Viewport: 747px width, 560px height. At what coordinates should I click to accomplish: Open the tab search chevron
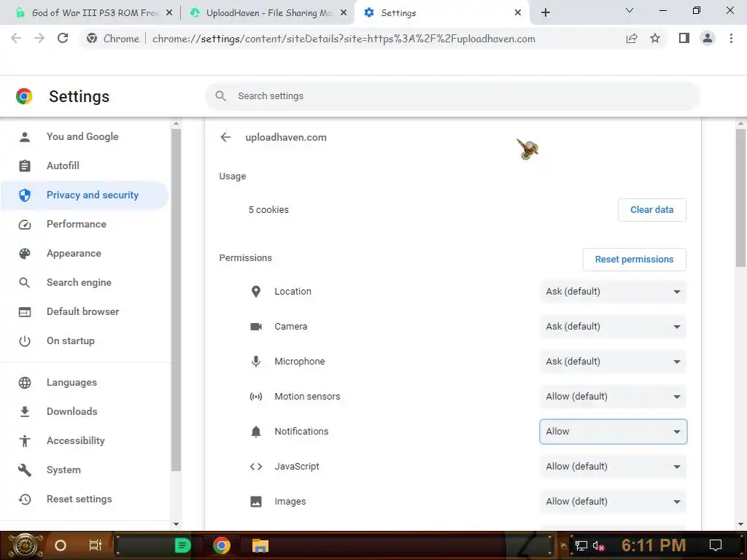[x=630, y=10]
